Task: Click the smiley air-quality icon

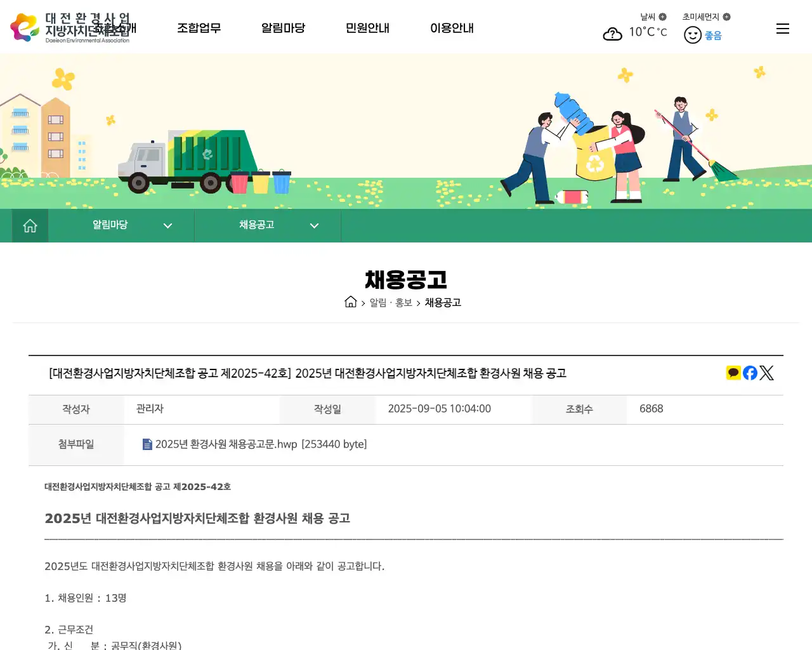Action: click(x=692, y=35)
